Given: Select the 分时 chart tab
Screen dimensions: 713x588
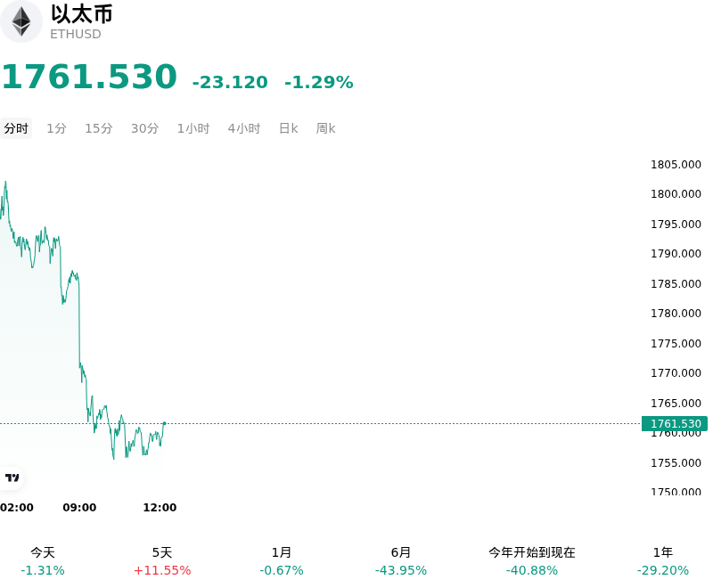Looking at the screenshot, I should click(16, 128).
